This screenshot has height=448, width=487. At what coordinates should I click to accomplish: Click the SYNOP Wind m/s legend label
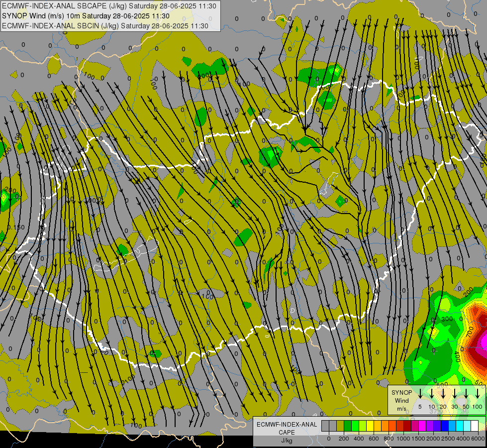click(x=401, y=400)
